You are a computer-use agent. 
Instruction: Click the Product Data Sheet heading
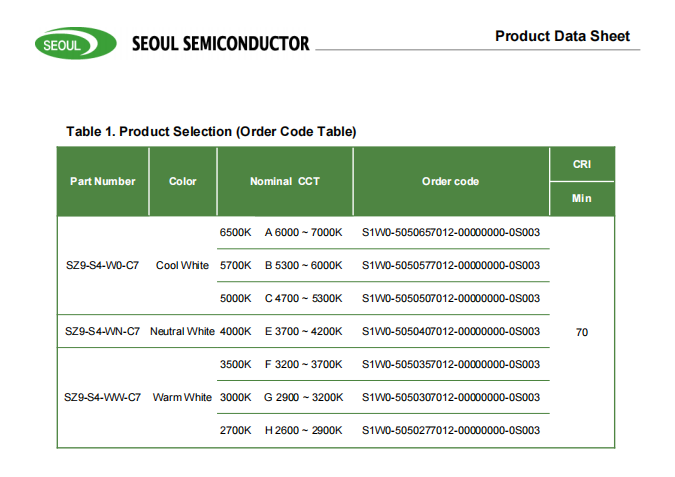tap(562, 36)
